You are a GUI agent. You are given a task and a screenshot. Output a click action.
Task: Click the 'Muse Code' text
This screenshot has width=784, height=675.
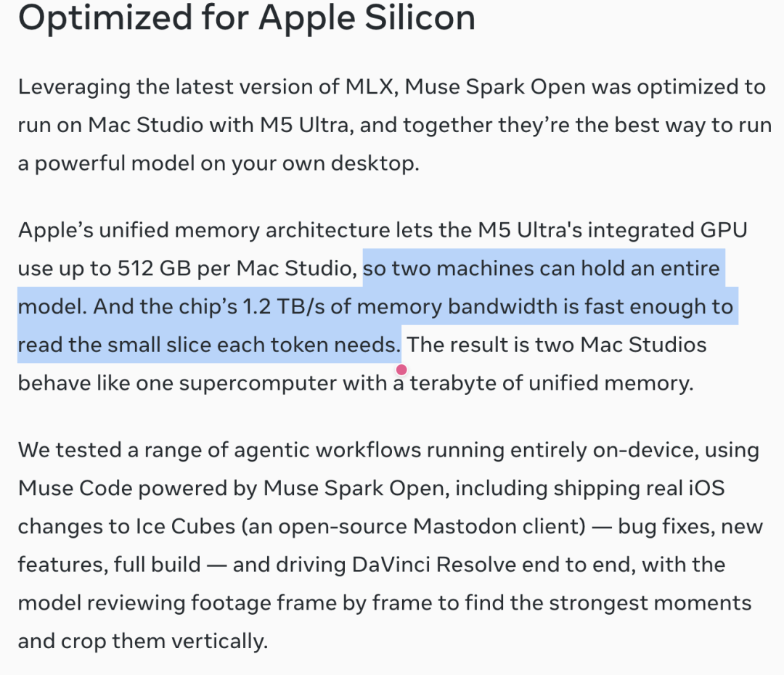(x=75, y=488)
